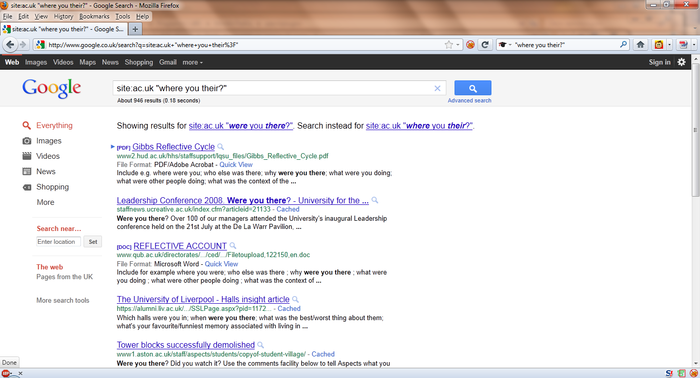The image size is (700, 378).
Task: Expand 'More search tools' in the sidebar
Action: coord(62,300)
